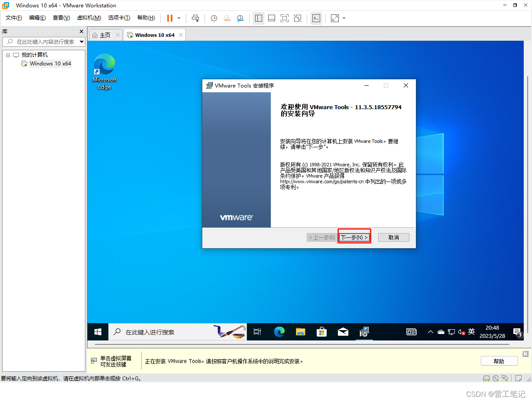Click the guest taskbar search box
The image size is (532, 402).
(178, 332)
